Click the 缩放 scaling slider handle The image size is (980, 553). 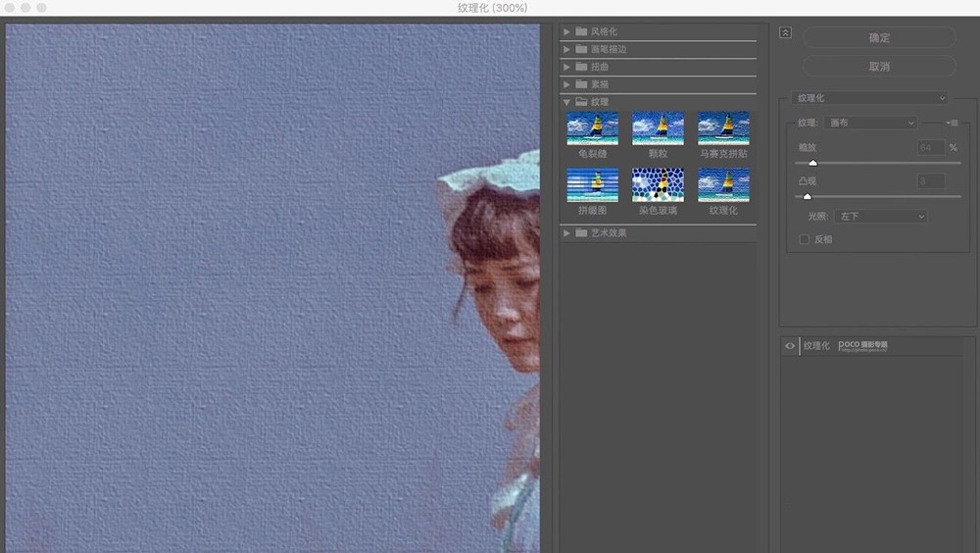[x=812, y=163]
